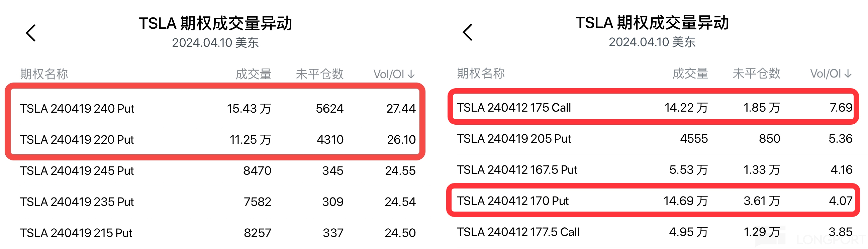Image resolution: width=868 pixels, height=249 pixels.
Task: Go back using left panel back arrow
Action: [x=31, y=33]
